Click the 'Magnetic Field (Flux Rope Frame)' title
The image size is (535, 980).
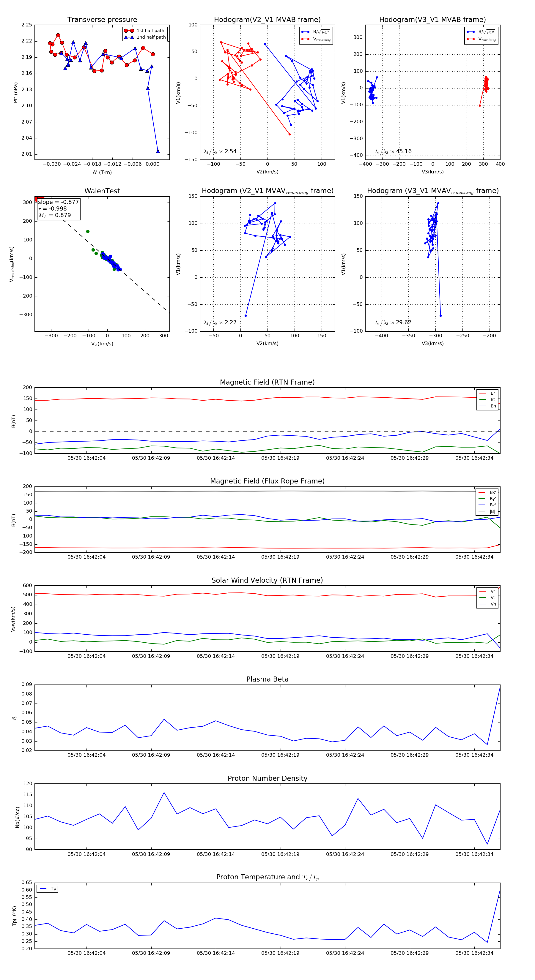[x=267, y=481]
